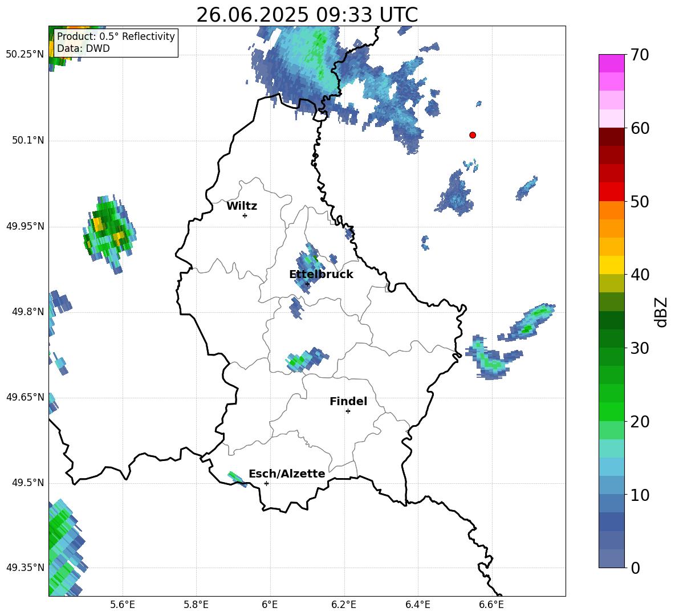Click the Findel station label
Screen dimensions: 675x616
tap(348, 401)
